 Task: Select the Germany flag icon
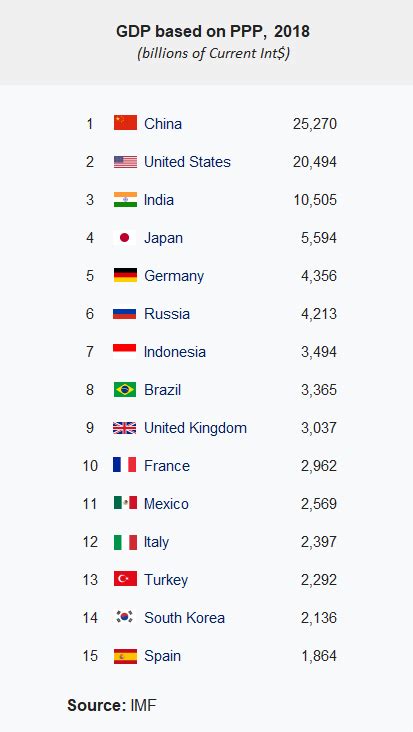pos(125,275)
